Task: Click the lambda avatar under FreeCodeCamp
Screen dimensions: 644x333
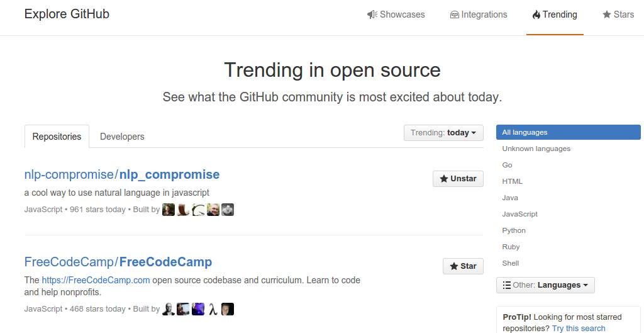Action: tap(213, 309)
